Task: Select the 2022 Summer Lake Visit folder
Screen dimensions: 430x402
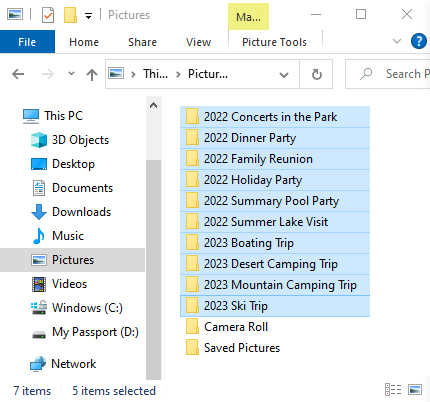Action: pyautogui.click(x=275, y=222)
